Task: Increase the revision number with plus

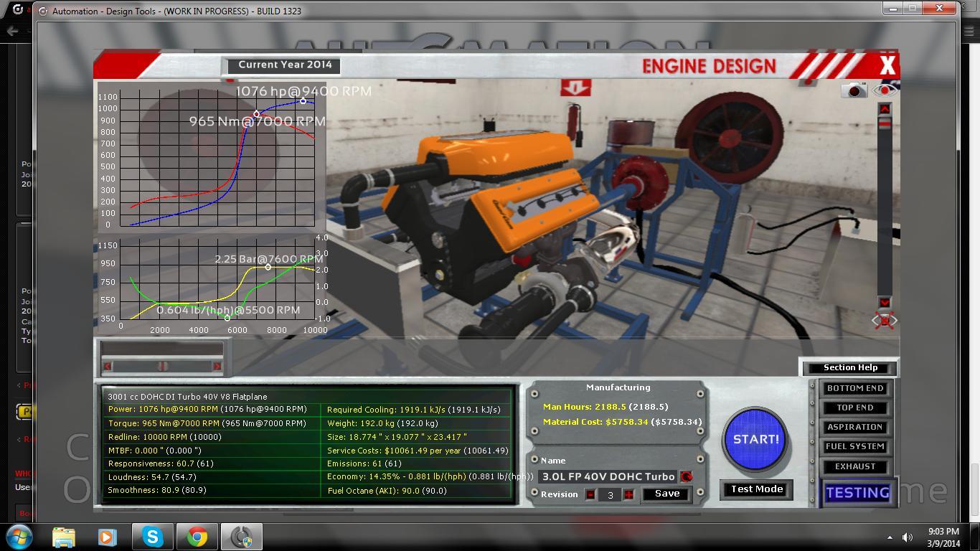Action: click(629, 494)
